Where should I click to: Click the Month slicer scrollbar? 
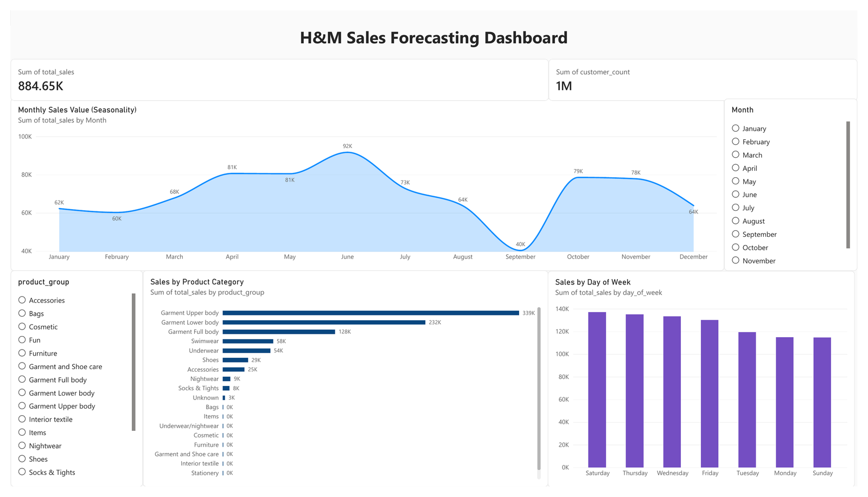pos(848,185)
